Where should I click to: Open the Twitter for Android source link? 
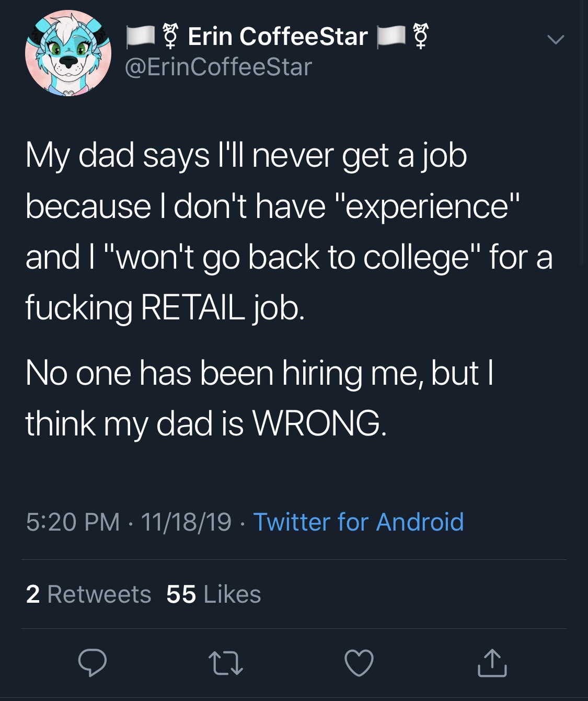tap(358, 522)
